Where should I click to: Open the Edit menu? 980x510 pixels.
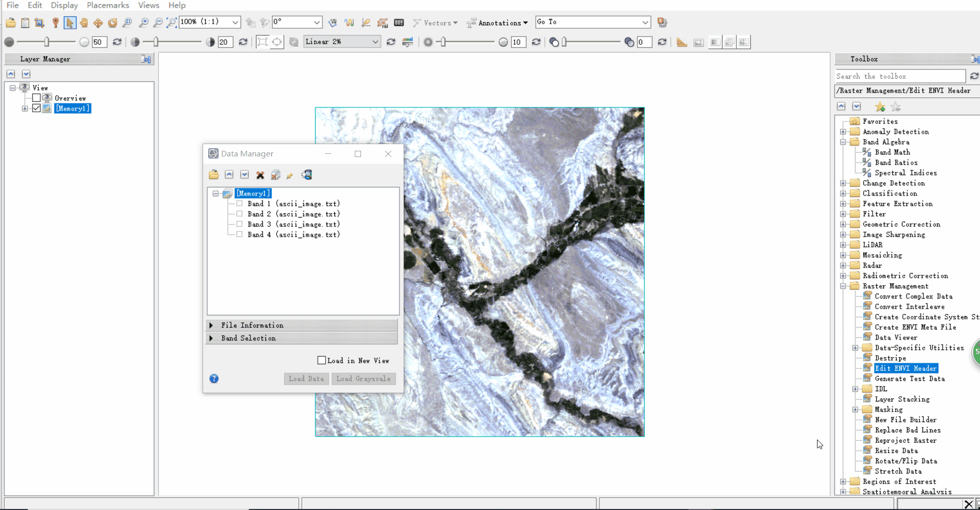click(35, 5)
